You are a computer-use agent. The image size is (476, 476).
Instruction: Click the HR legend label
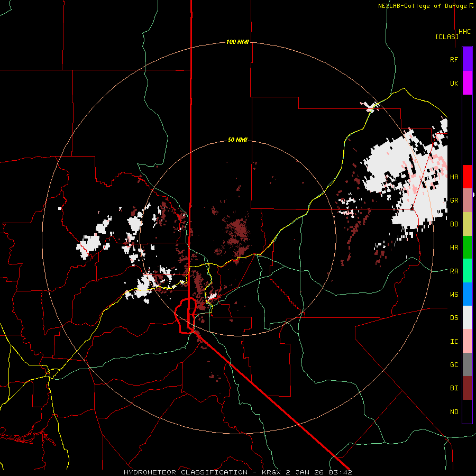pos(454,248)
